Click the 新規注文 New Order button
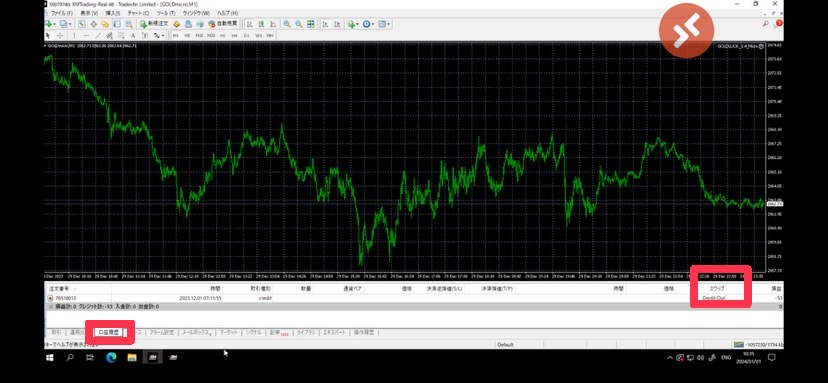This screenshot has height=383, width=828. (x=154, y=24)
